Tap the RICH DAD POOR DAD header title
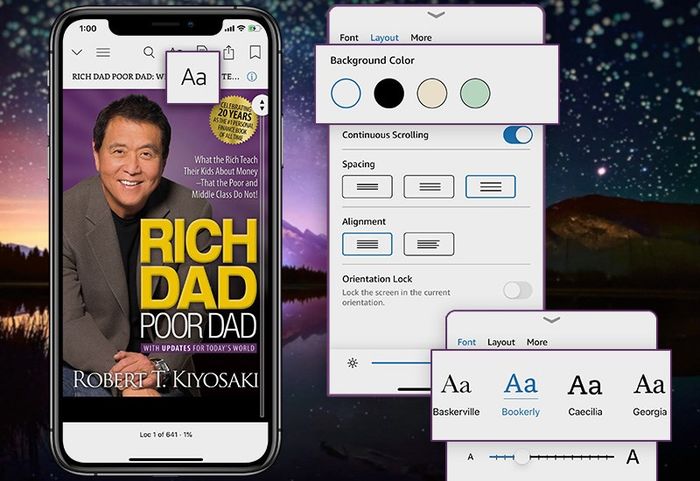 pos(156,76)
